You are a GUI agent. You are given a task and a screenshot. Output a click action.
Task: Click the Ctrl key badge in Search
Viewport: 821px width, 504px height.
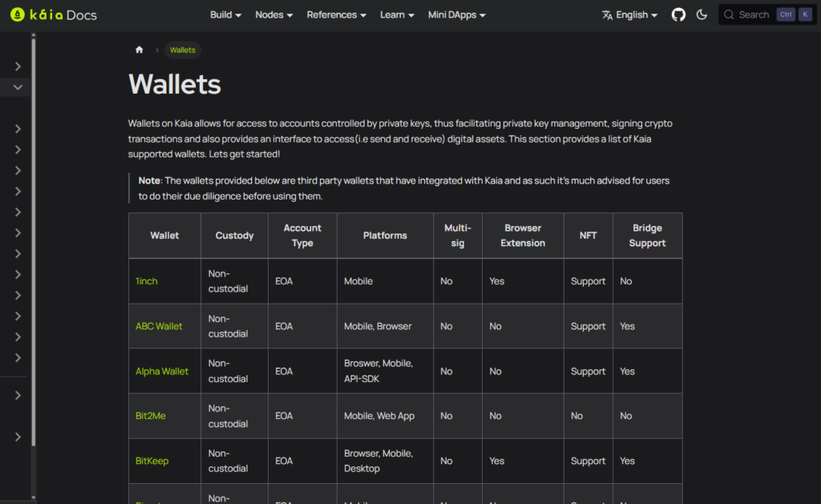(786, 14)
